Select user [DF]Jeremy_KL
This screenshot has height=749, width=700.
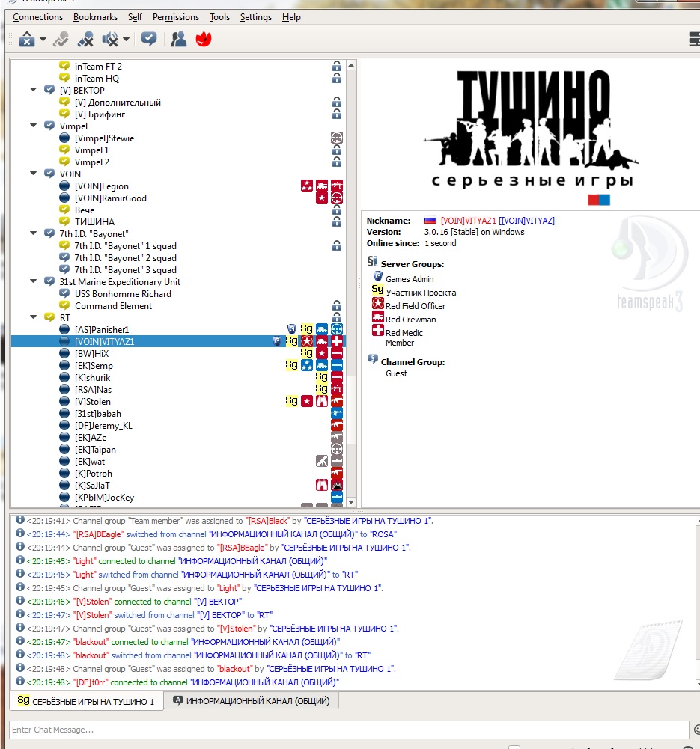(103, 426)
